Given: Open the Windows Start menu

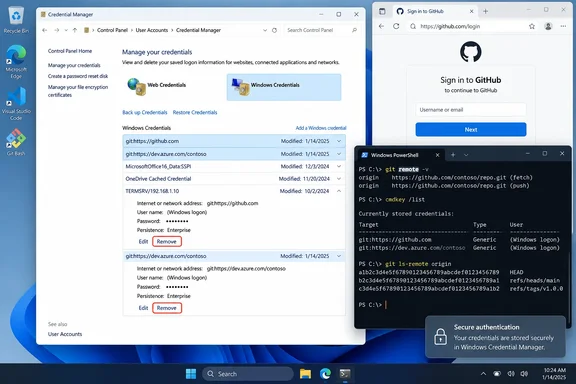Looking at the screenshot, I should point(191,374).
